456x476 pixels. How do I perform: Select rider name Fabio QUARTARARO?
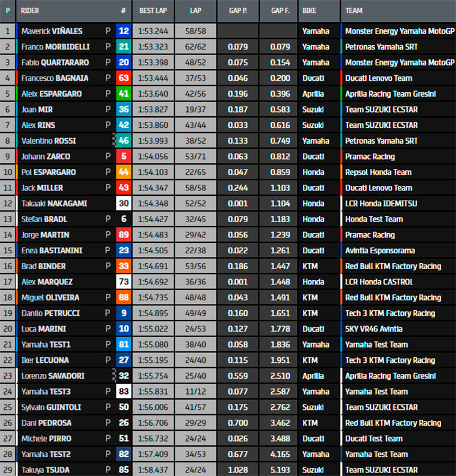[55, 62]
